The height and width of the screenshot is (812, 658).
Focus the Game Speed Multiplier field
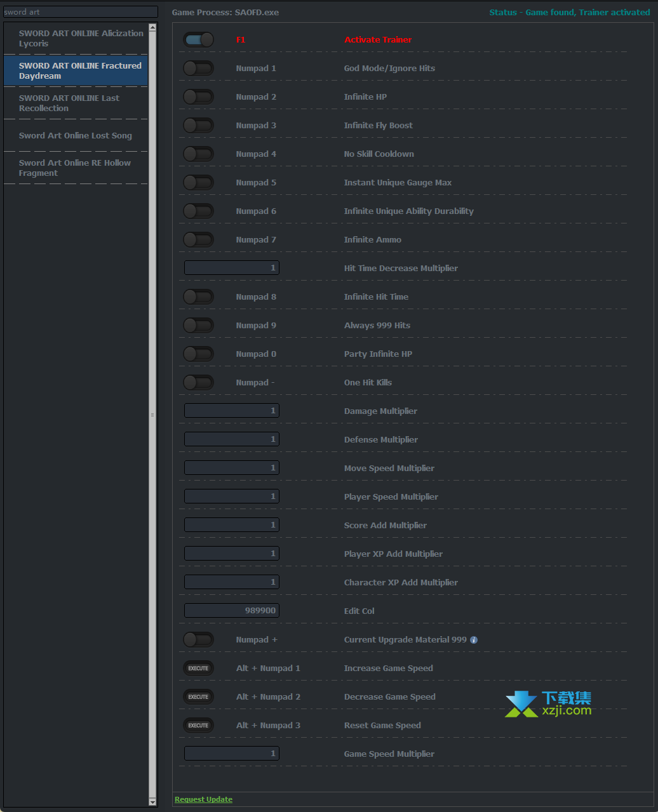tap(231, 754)
